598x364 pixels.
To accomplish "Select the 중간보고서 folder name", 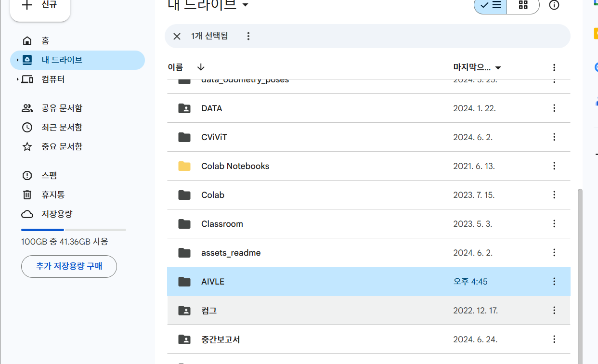I will pos(221,339).
